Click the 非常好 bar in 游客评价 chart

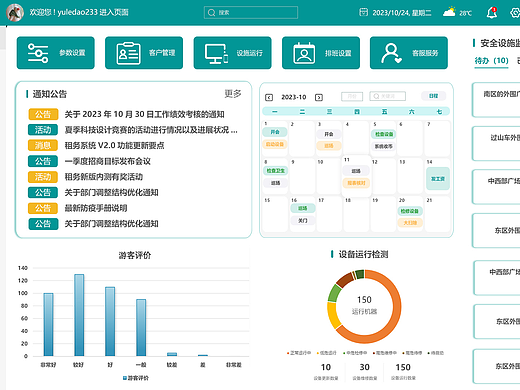click(x=48, y=325)
